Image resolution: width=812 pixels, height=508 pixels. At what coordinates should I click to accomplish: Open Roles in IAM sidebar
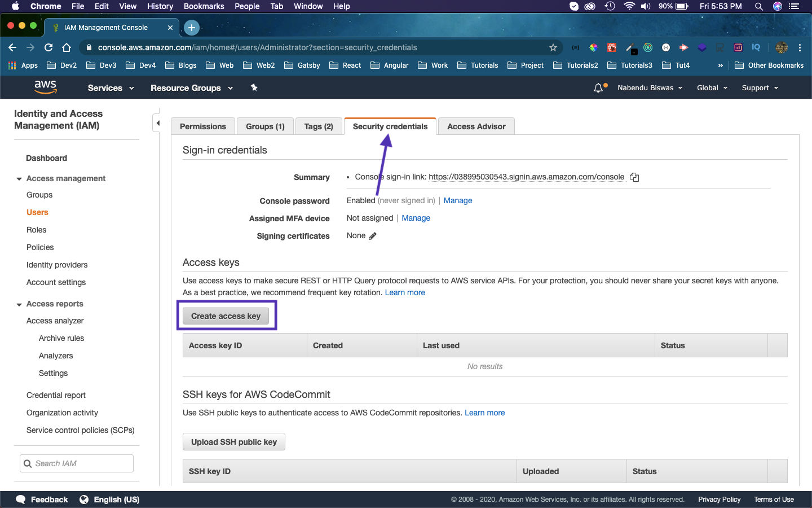tap(36, 230)
